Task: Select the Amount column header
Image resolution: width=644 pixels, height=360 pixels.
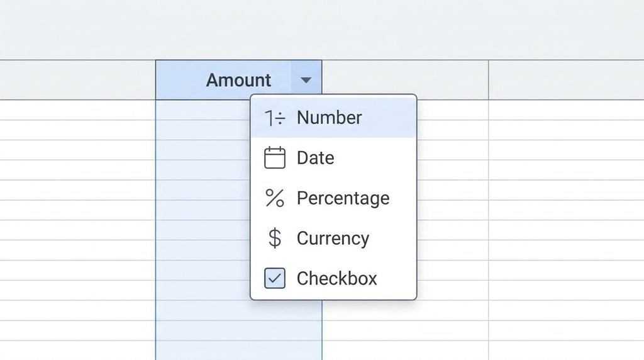Action: pyautogui.click(x=238, y=80)
